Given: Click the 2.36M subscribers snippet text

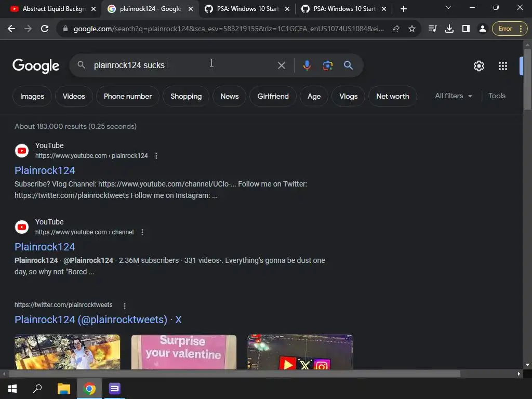Looking at the screenshot, I should tap(149, 261).
